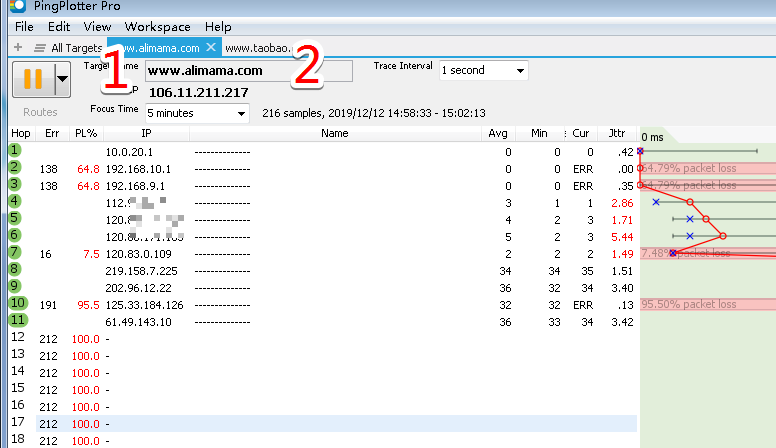
Task: Select hop 7 green circle icon
Action: pos(15,252)
